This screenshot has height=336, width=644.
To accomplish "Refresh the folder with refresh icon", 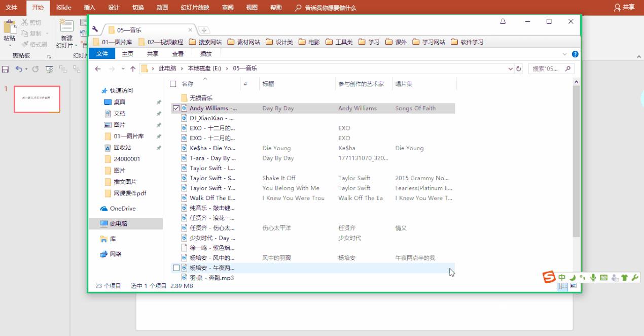I will (x=519, y=68).
